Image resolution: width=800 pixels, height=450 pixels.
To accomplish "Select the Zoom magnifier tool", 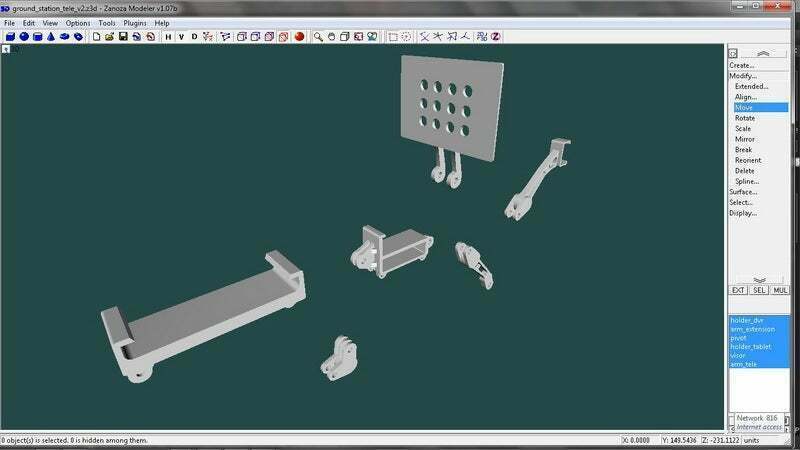I will coord(318,37).
